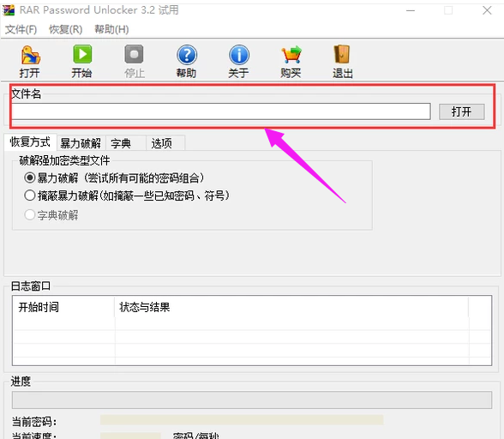The width and height of the screenshot is (504, 439).
Task: Click the 打开 button beside the file name field
Action: point(461,111)
